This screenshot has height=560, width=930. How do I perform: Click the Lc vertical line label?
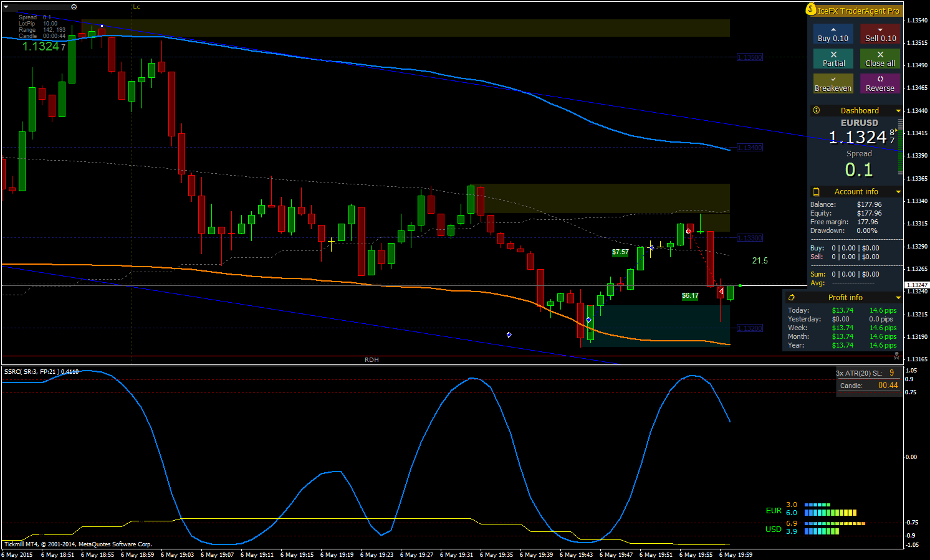[x=137, y=7]
